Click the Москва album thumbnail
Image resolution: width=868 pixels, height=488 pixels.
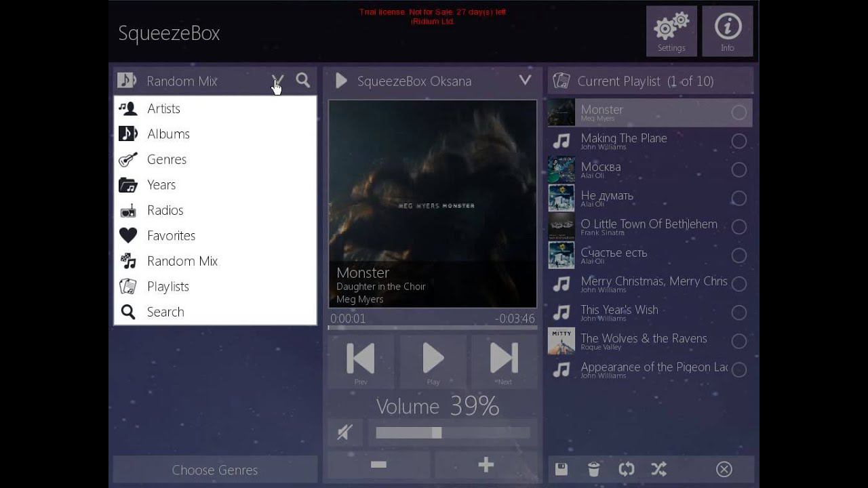[561, 169]
